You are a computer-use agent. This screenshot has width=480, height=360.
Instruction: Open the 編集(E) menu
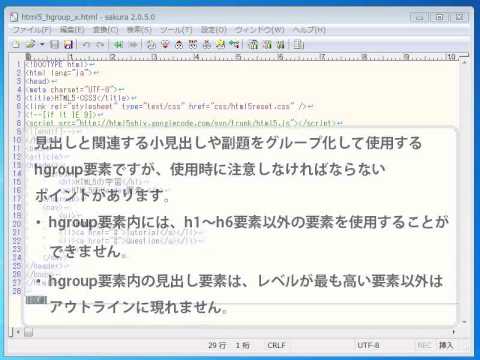click(72, 30)
